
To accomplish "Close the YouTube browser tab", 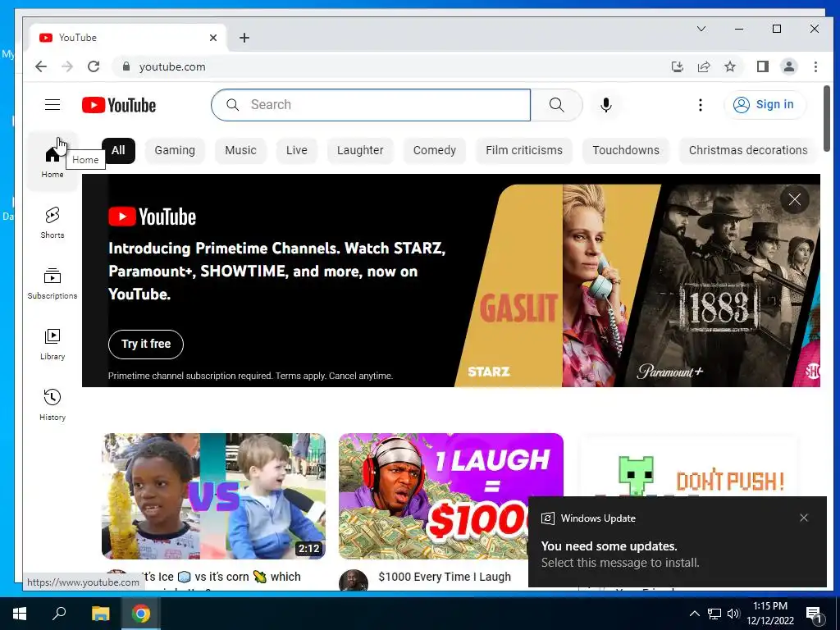I will [212, 38].
